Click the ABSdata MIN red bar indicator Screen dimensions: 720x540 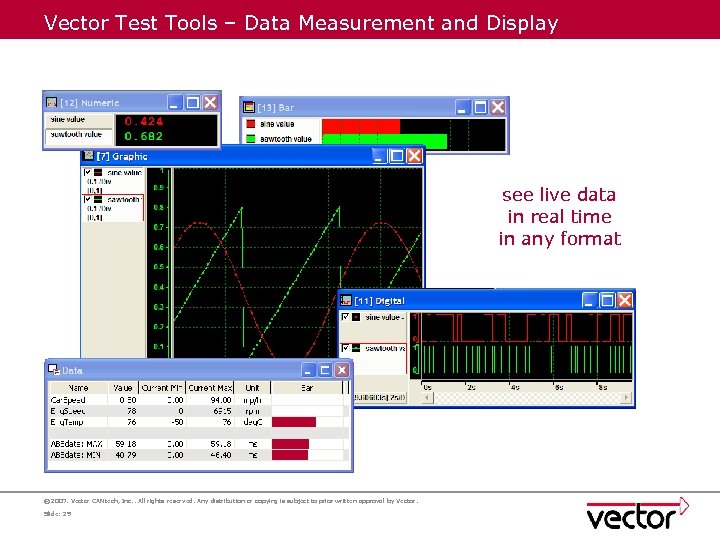click(290, 455)
